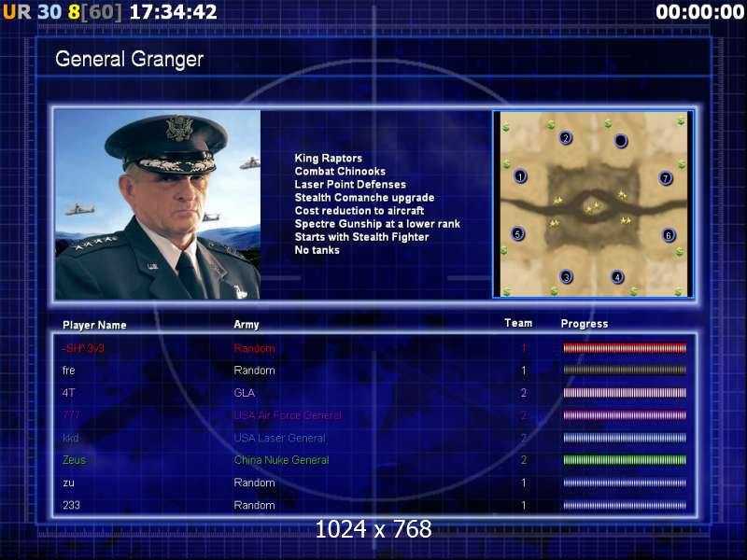
Task: Click the yellow UR label in overlay
Action: tap(17, 12)
